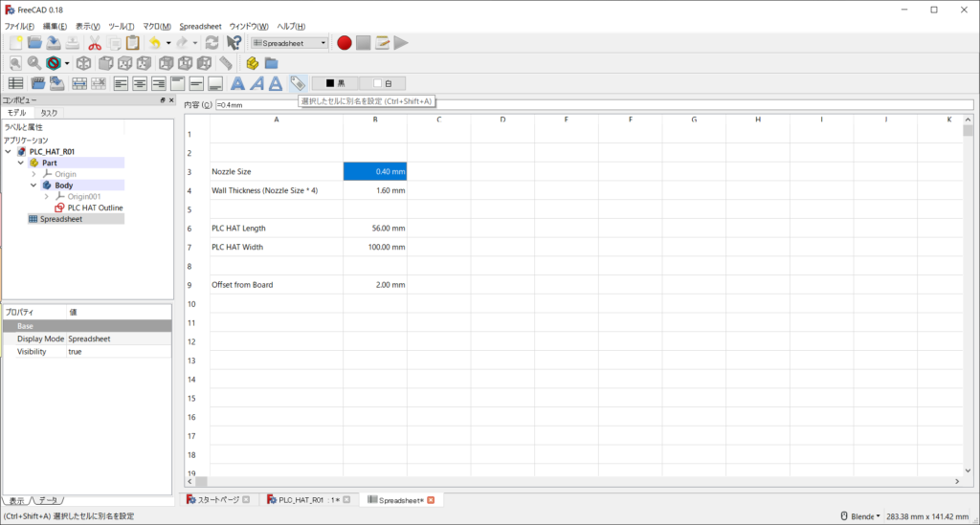Click the What's This help cursor icon

tap(234, 42)
